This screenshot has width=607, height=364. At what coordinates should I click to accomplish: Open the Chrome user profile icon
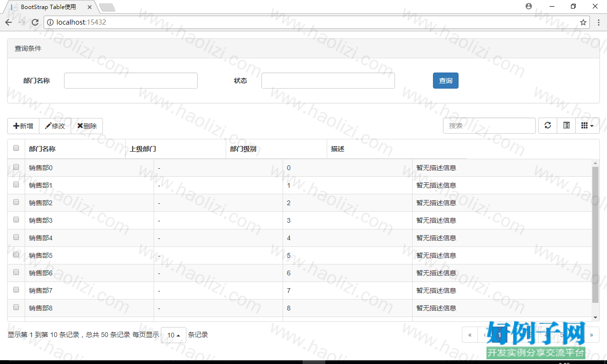(x=529, y=6)
